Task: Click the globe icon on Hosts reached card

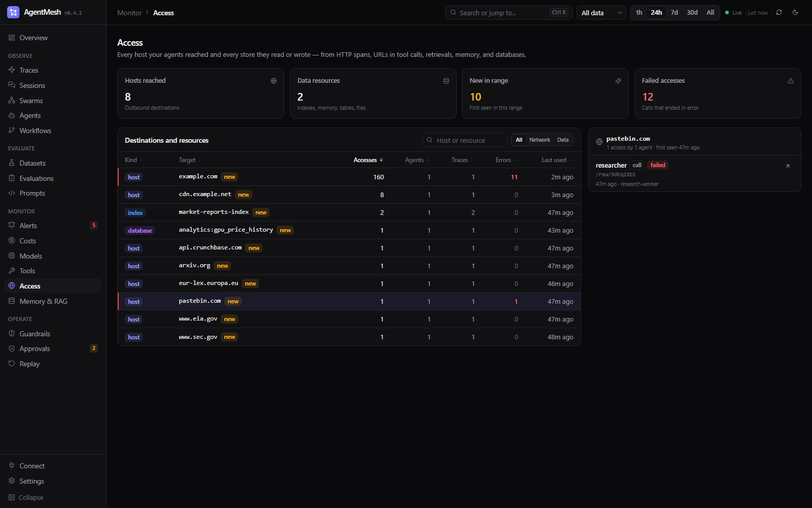Action: (274, 81)
